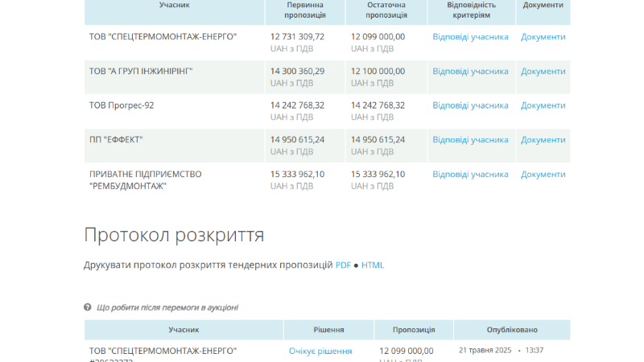This screenshot has height=362, width=644.
Task: Select publication date 21 травня 2025
Action: [485, 350]
